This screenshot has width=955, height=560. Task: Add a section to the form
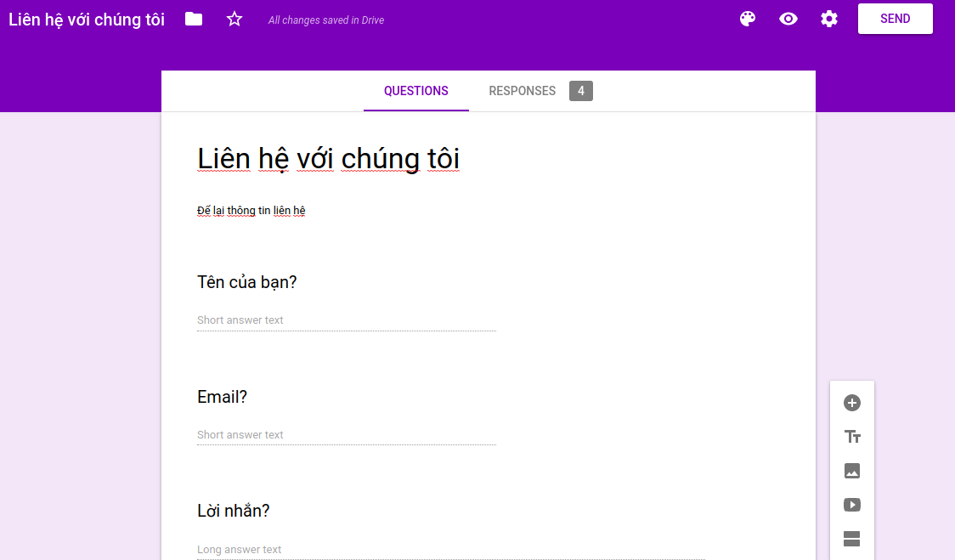pos(851,539)
